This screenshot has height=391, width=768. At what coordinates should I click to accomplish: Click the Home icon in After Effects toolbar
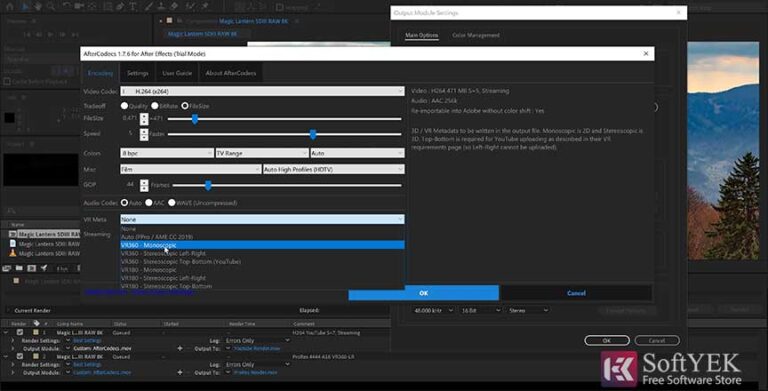pyautogui.click(x=9, y=6)
